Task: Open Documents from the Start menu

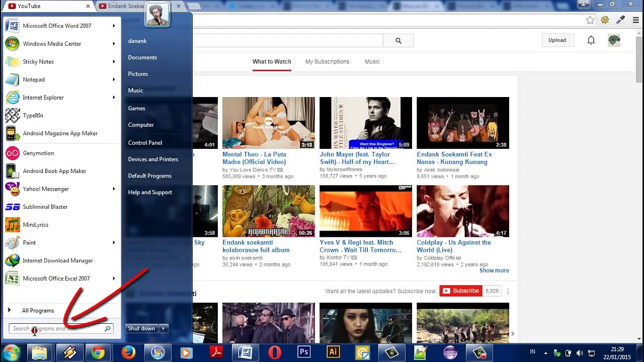Action: coord(142,57)
